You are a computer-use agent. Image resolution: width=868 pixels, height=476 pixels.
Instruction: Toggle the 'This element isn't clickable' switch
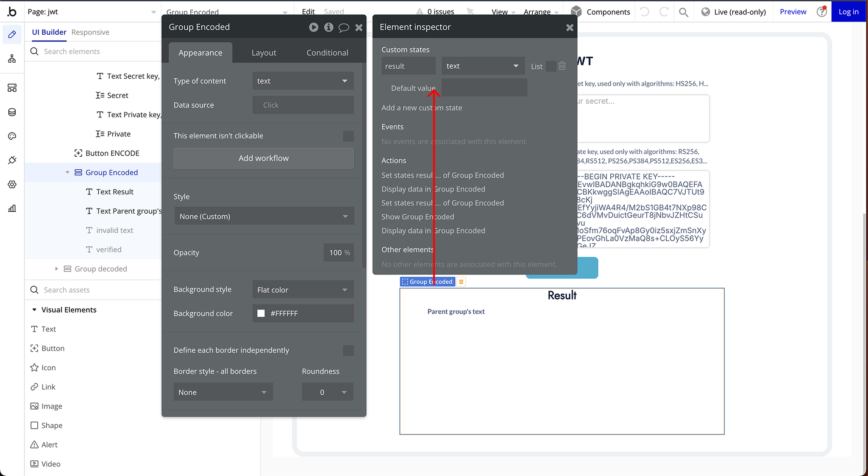pyautogui.click(x=349, y=136)
